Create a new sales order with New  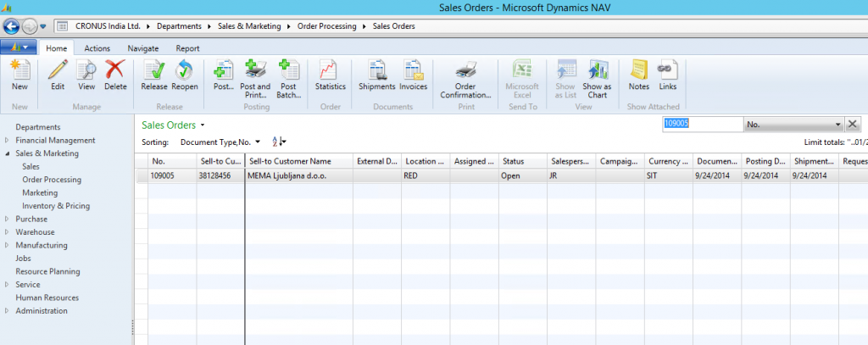tap(20, 76)
